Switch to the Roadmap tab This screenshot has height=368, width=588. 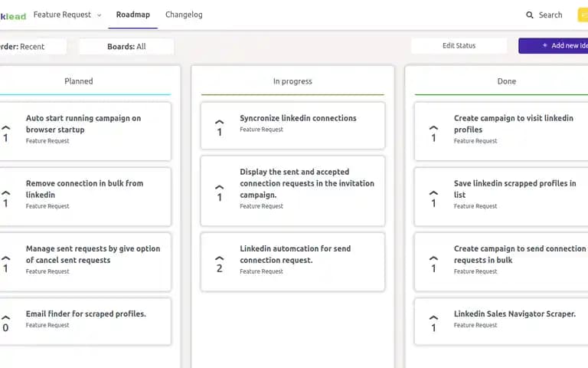(x=132, y=15)
